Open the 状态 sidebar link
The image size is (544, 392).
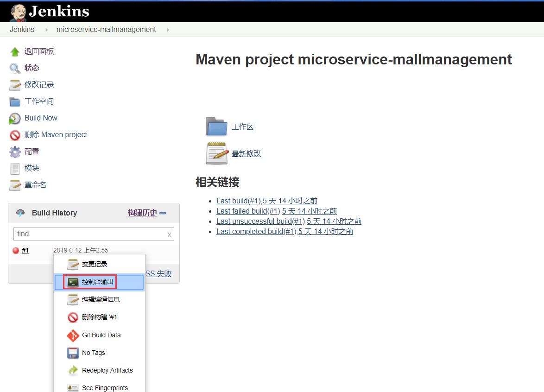coord(32,68)
